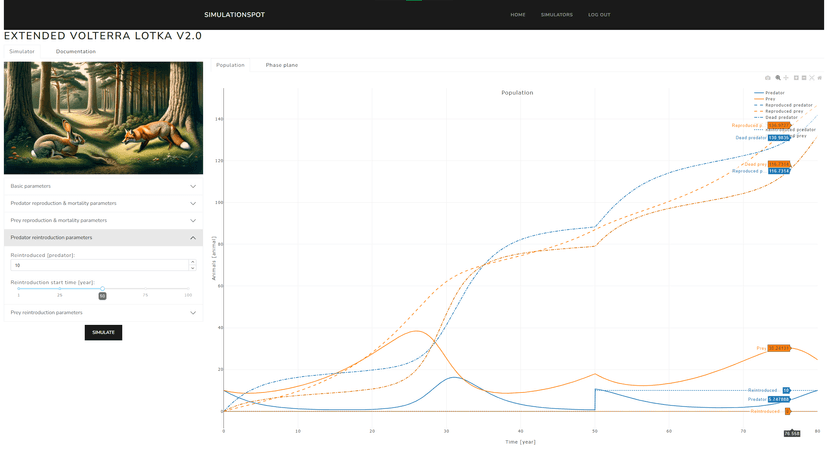Reset plot axes with home icon
Viewport: 828px width, 466px height.
[821, 77]
